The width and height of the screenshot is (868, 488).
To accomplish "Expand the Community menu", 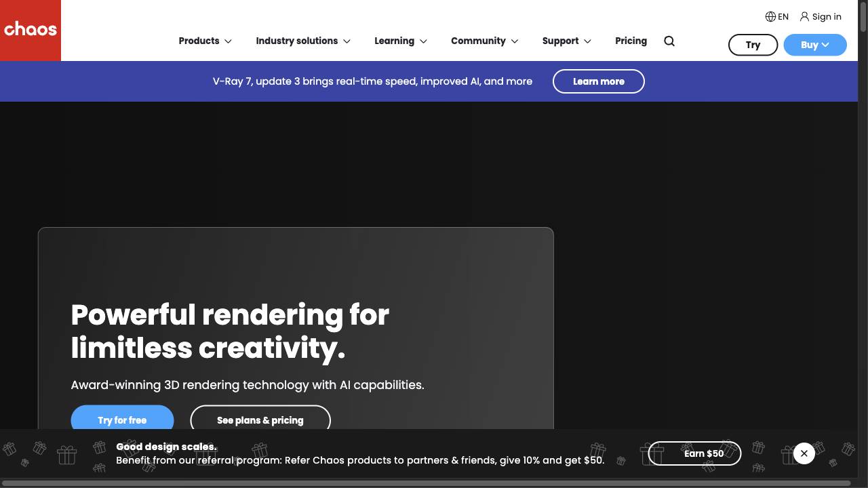I will pyautogui.click(x=485, y=41).
